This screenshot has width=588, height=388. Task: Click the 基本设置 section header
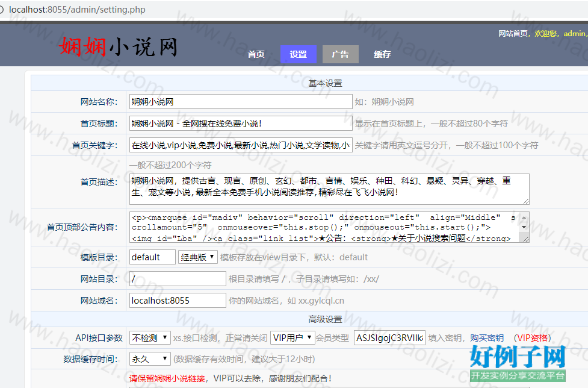point(325,83)
